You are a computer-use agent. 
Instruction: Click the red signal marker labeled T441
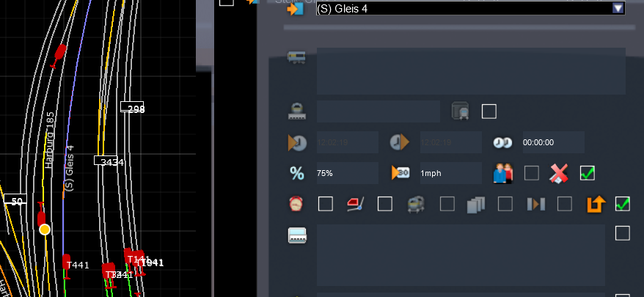click(66, 265)
